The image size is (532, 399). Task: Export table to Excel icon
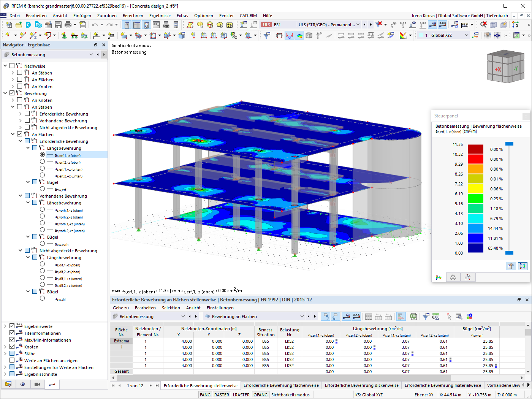(x=413, y=317)
